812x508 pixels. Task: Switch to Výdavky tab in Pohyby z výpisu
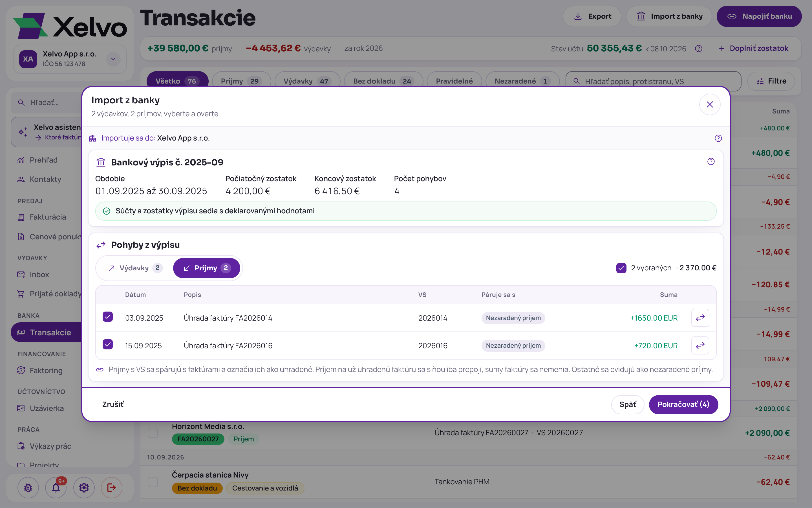(135, 268)
